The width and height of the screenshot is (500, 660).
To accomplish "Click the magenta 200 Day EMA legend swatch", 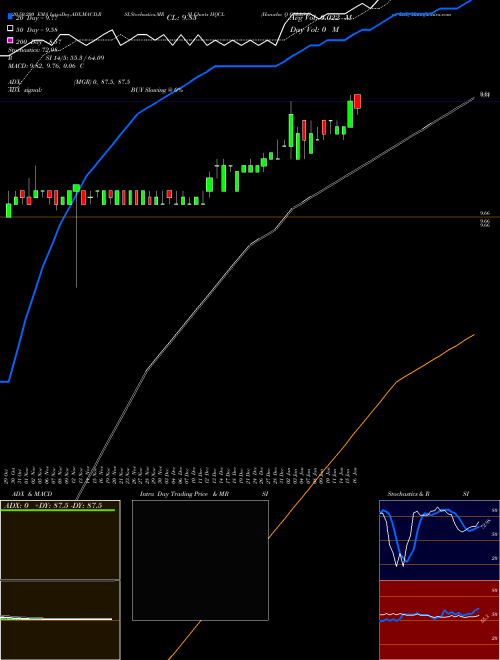I will coord(11,40).
